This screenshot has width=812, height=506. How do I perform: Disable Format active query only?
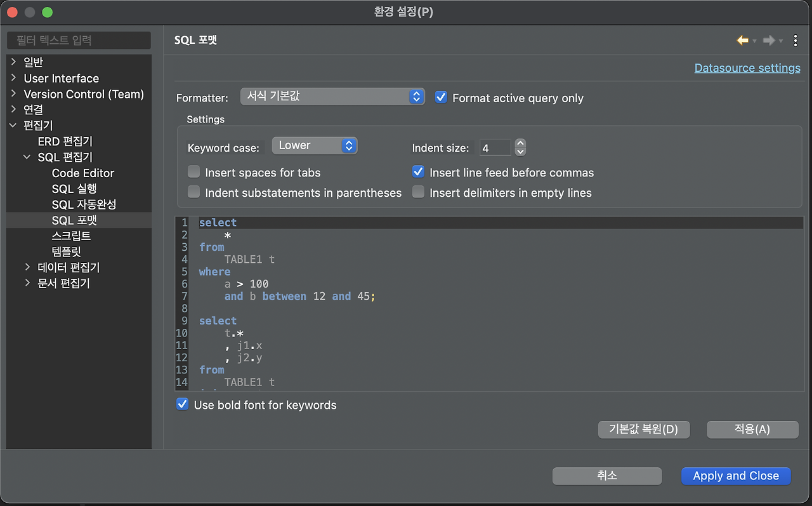441,97
